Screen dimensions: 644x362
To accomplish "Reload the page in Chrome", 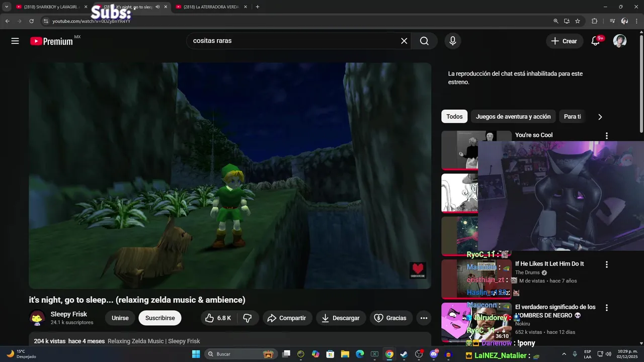I will (31, 21).
